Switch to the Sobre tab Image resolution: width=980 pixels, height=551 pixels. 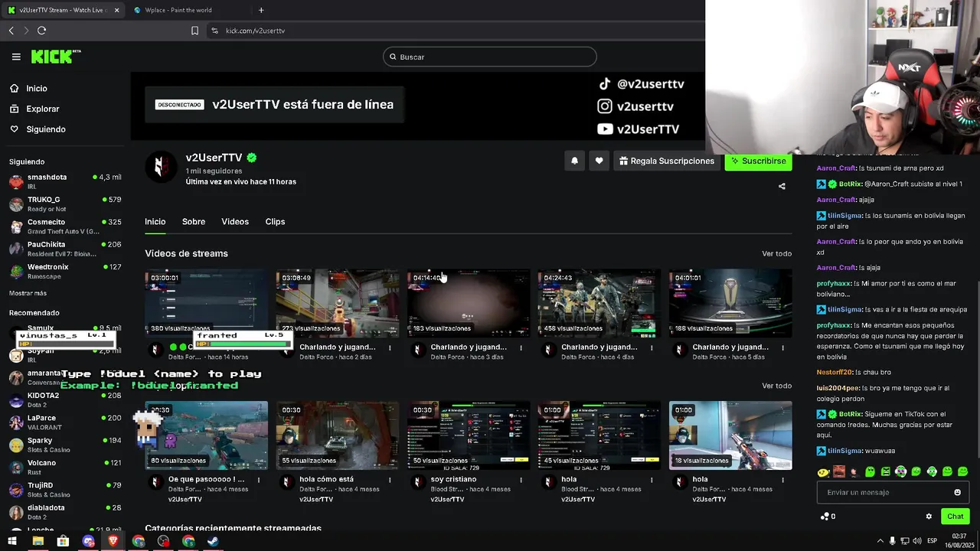[194, 222]
